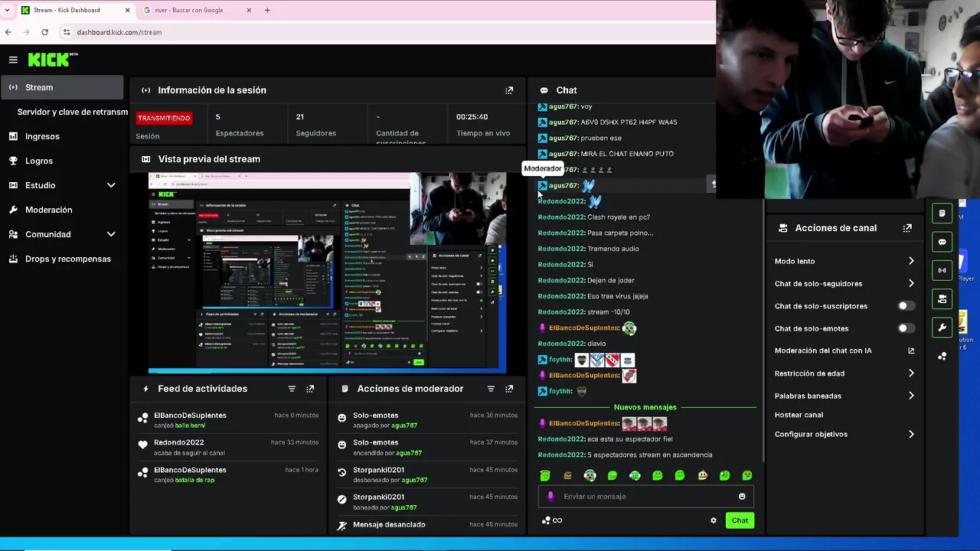Click the browser address bar URL

coord(119,32)
